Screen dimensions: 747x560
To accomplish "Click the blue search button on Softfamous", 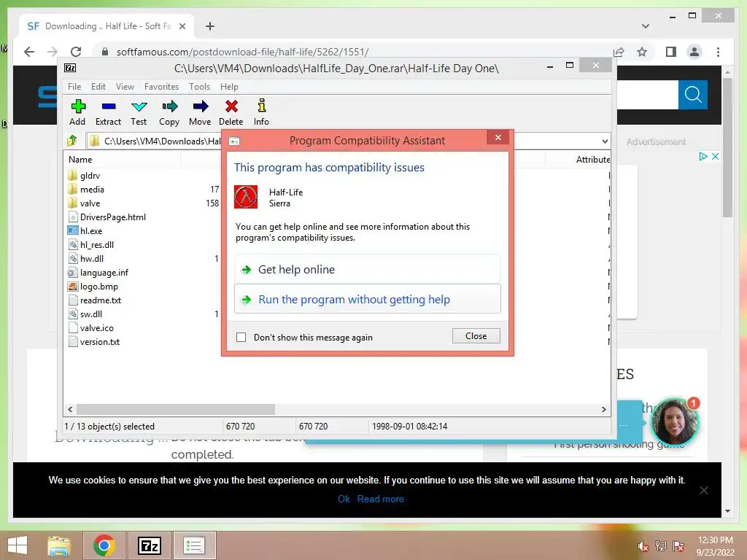I will (693, 95).
